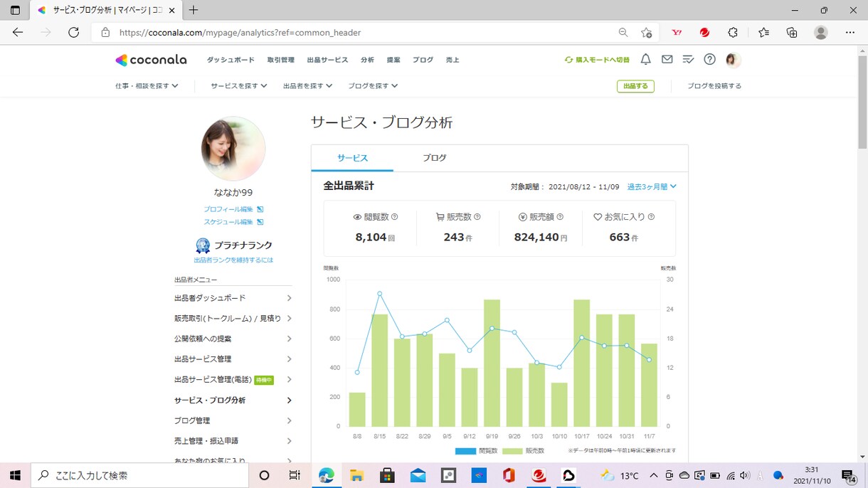Click the ブログを投稿する link
The image size is (868, 488).
714,86
